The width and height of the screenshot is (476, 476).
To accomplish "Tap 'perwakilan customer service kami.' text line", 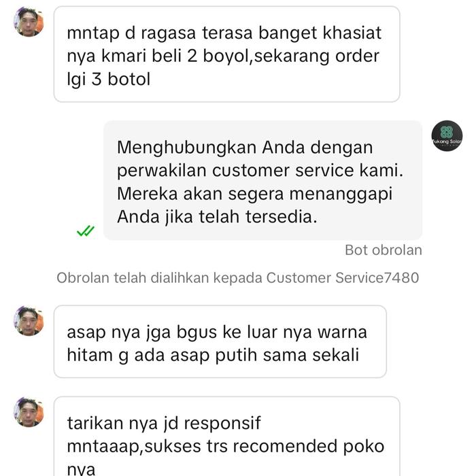I will [x=260, y=170].
